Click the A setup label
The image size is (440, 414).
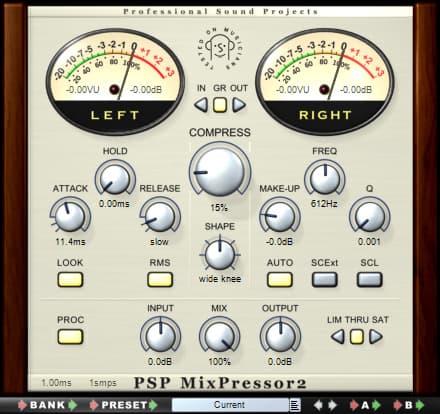(365, 405)
